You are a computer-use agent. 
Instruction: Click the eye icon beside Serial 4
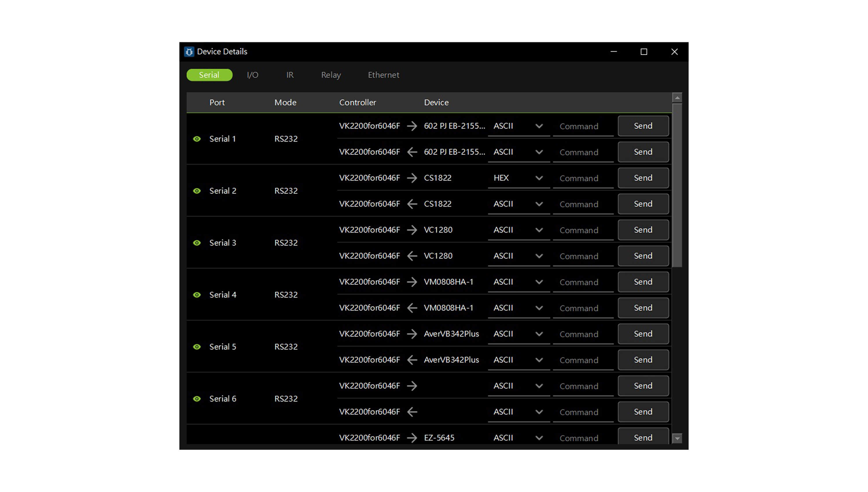(197, 295)
